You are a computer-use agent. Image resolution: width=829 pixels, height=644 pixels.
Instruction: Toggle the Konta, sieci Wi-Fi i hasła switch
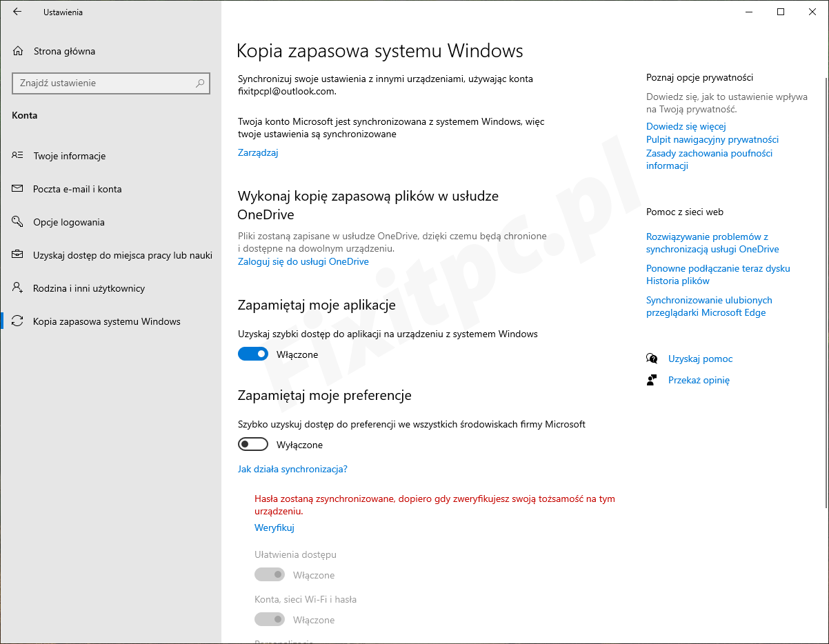click(269, 620)
